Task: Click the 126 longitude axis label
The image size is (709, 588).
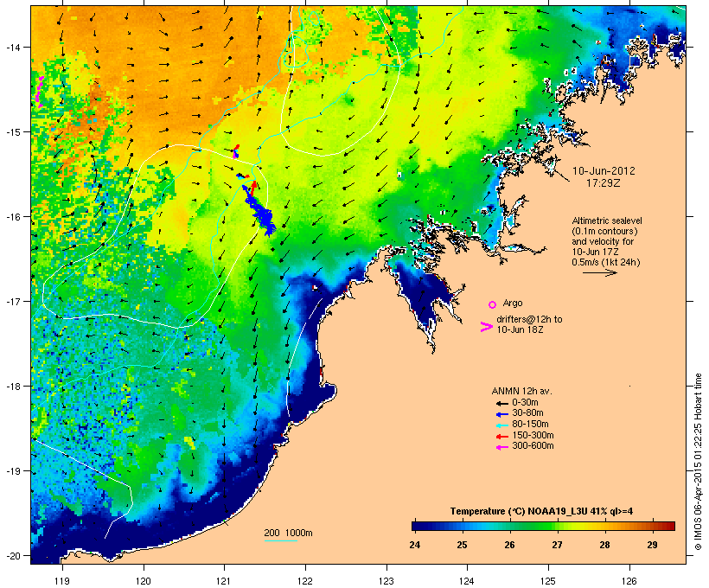Action: [x=629, y=581]
